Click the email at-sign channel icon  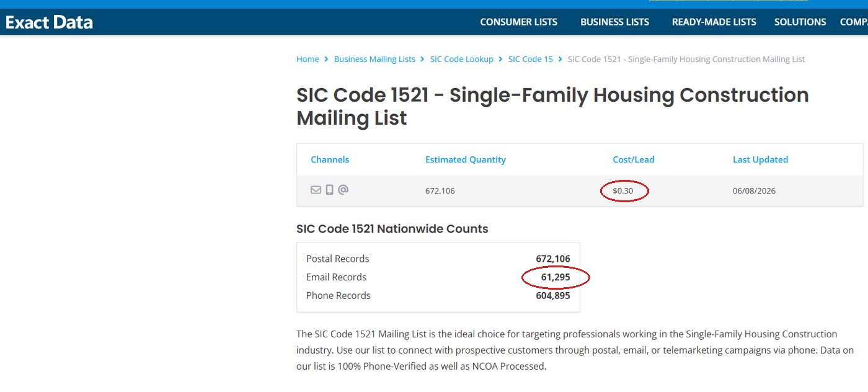click(343, 190)
